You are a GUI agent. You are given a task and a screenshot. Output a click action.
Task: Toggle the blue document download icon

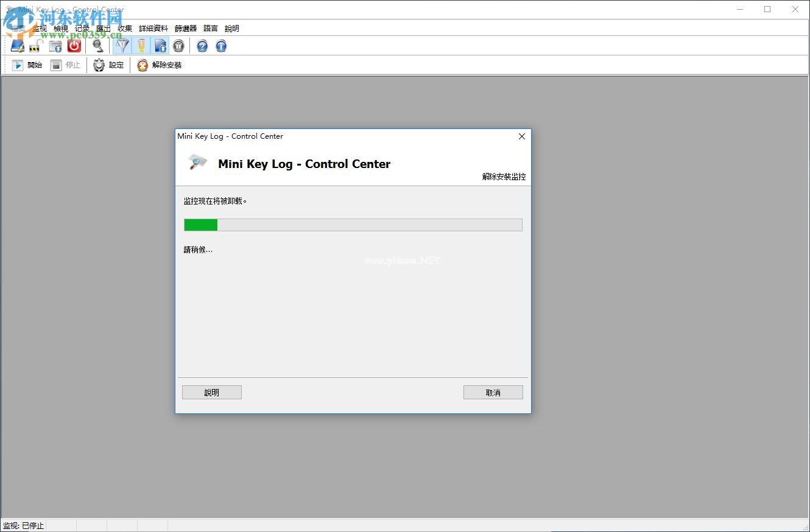[160, 46]
